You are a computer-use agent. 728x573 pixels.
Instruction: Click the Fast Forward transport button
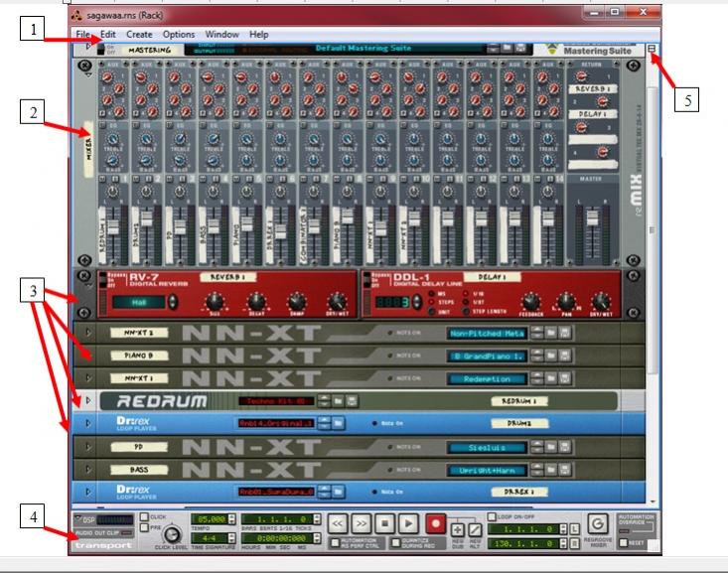362,523
